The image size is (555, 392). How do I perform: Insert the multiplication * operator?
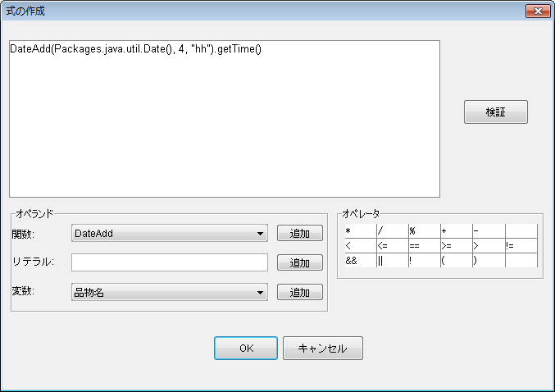click(x=361, y=231)
